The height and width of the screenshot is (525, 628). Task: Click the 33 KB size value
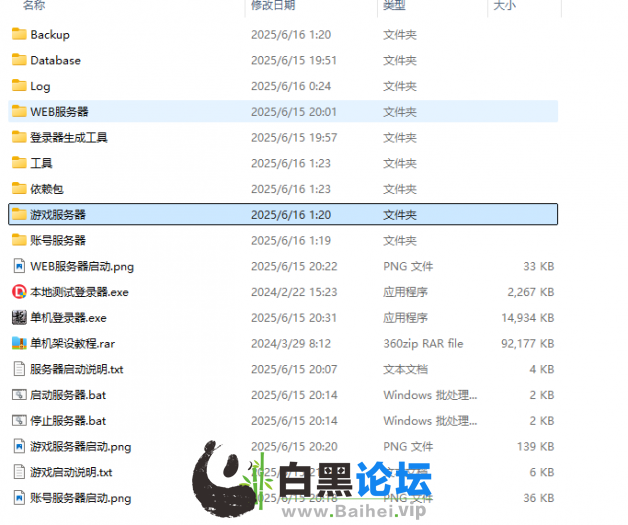coord(539,266)
